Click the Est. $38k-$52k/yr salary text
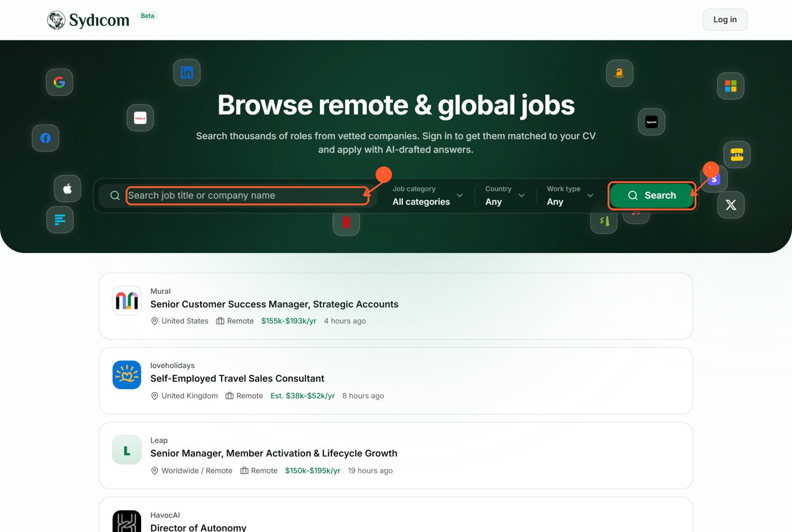The width and height of the screenshot is (792, 532). coord(303,396)
